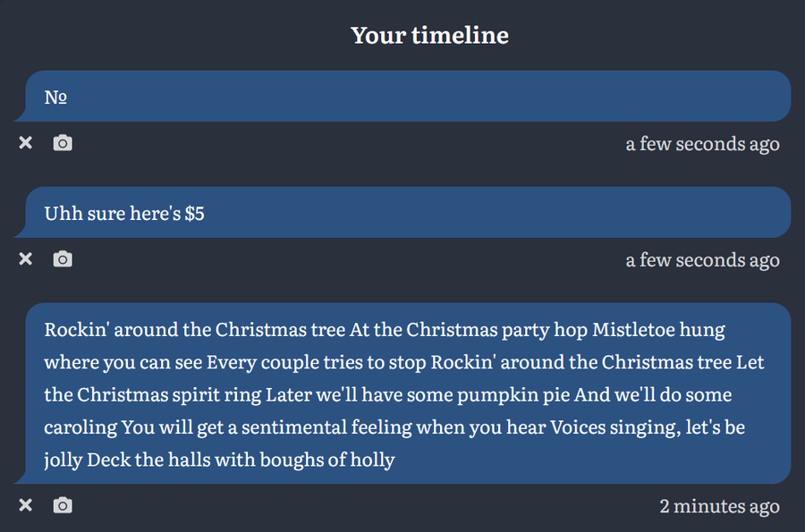Click "Deck the halls with boughs of holly" line
The height and width of the screenshot is (532, 805).
(x=241, y=460)
